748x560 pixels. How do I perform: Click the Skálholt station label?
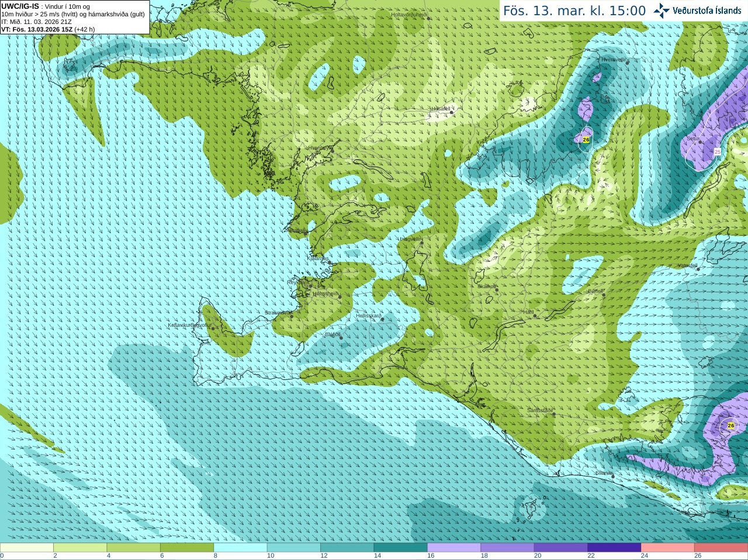[x=487, y=286]
